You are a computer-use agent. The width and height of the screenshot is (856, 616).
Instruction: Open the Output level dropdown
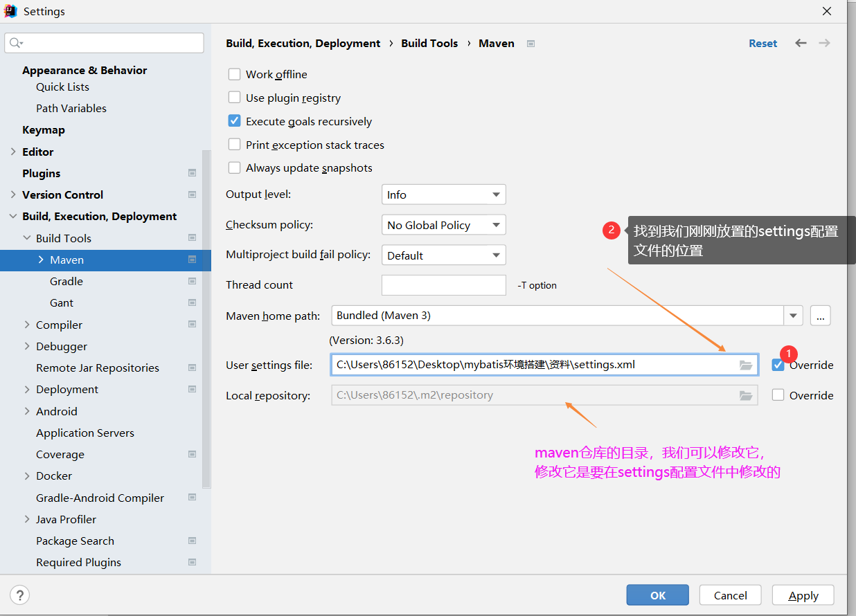point(443,194)
